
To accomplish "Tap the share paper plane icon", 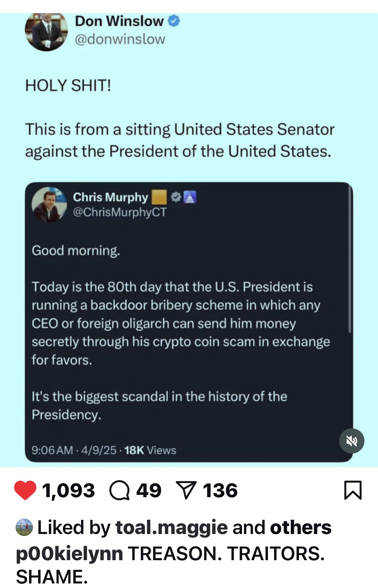I will click(x=185, y=491).
